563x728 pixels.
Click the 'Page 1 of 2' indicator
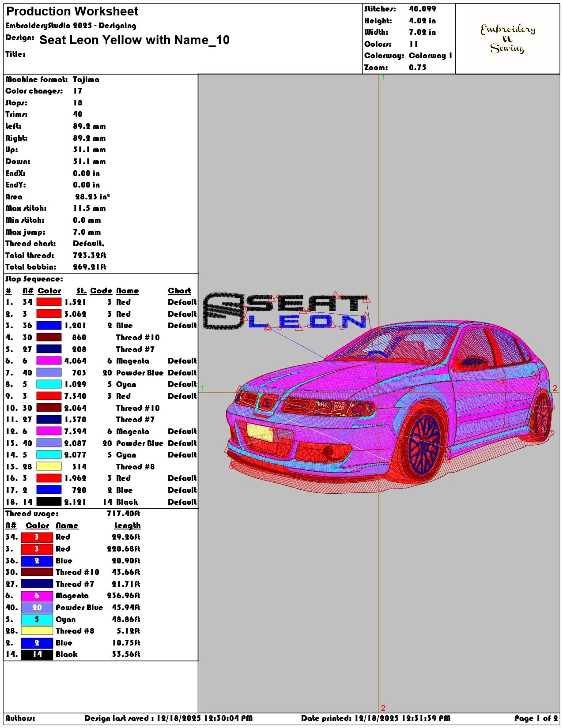pos(536,718)
